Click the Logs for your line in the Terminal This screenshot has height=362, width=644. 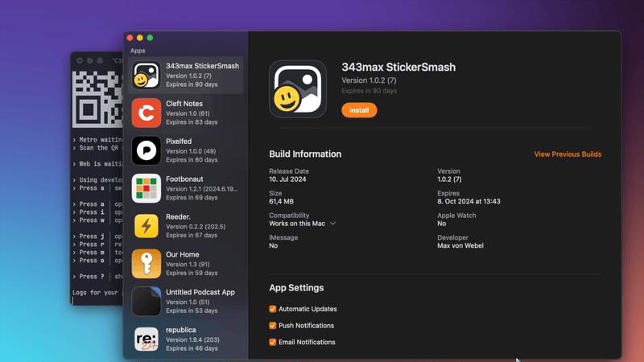tap(97, 293)
